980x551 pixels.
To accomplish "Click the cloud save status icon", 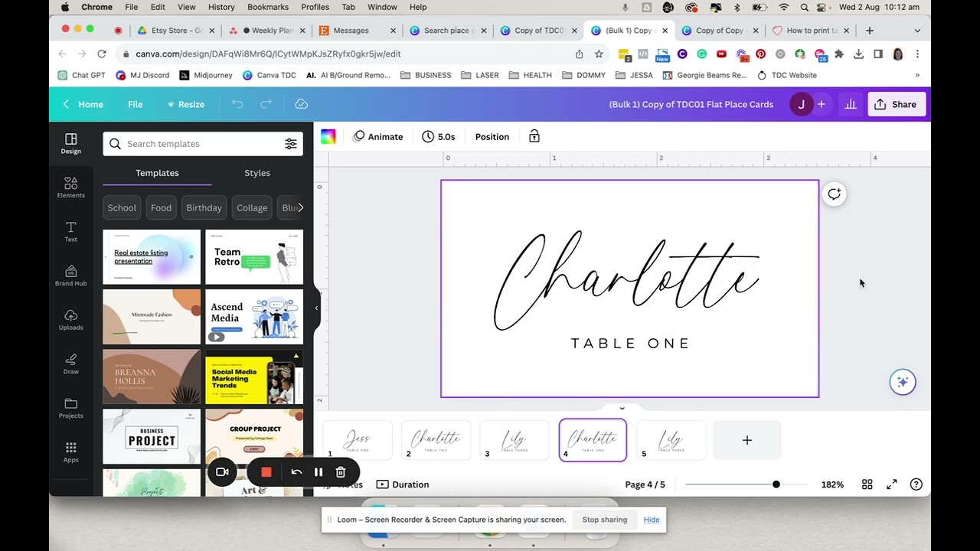I will coord(301,104).
